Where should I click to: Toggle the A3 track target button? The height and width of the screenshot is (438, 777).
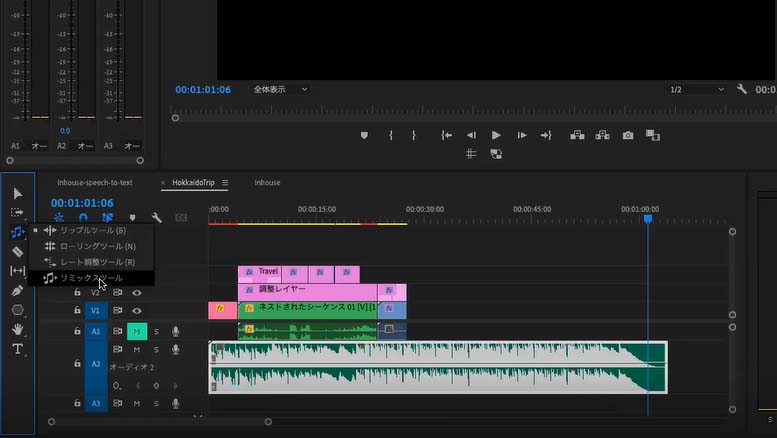click(x=96, y=403)
